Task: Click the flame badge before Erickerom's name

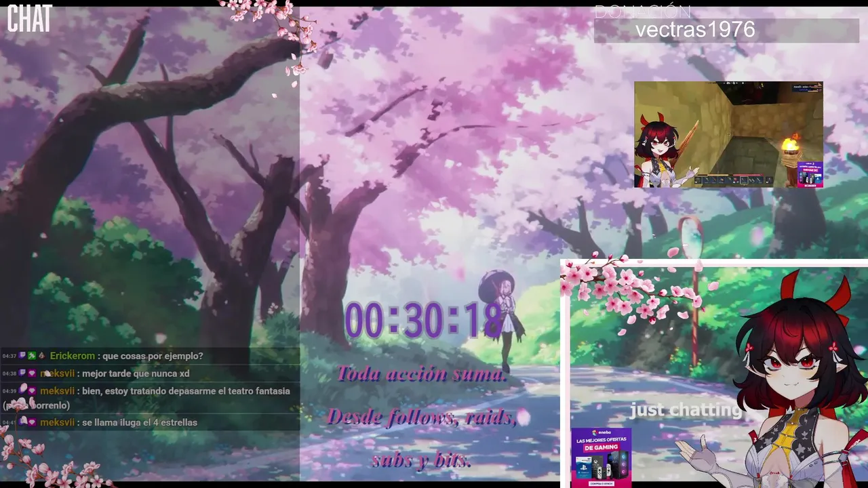Action: 41,356
